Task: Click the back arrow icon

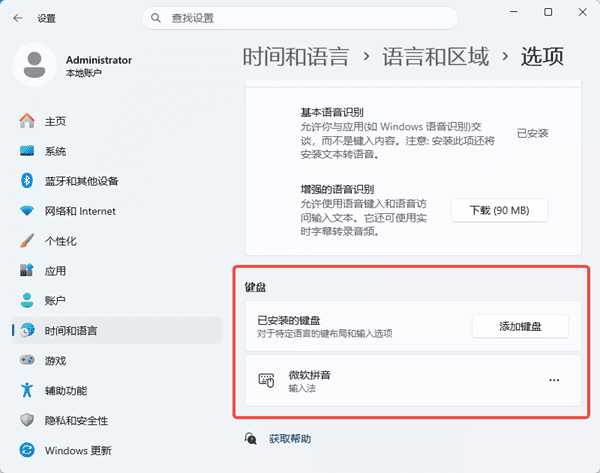Action: [x=18, y=18]
